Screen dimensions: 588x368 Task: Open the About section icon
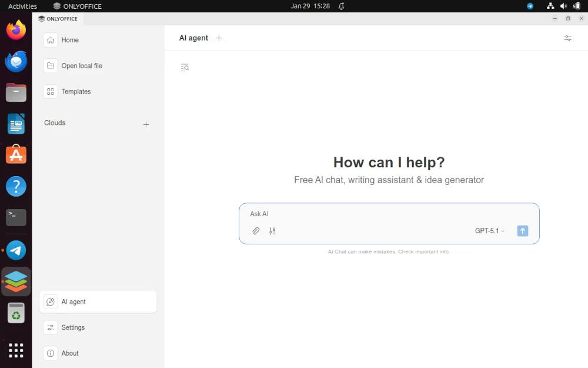pyautogui.click(x=51, y=353)
